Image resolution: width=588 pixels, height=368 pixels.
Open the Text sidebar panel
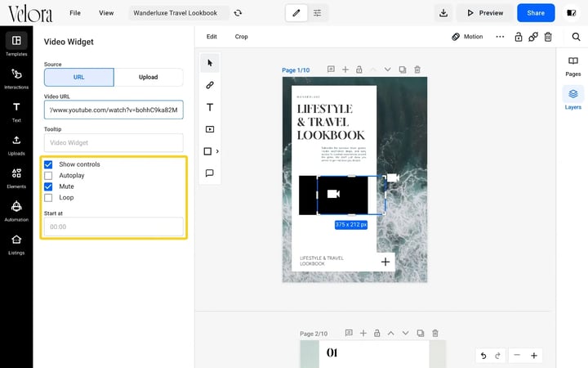tap(16, 111)
